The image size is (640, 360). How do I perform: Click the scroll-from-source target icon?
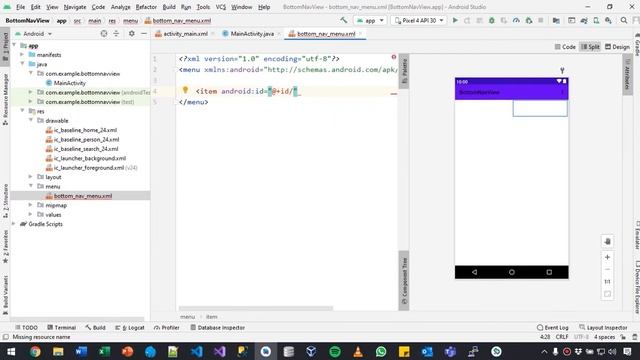(104, 34)
